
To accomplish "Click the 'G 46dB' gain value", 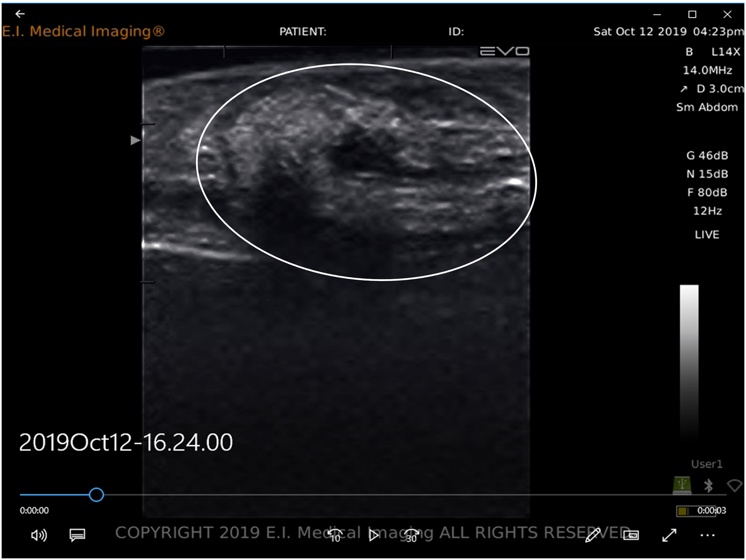I will (707, 156).
